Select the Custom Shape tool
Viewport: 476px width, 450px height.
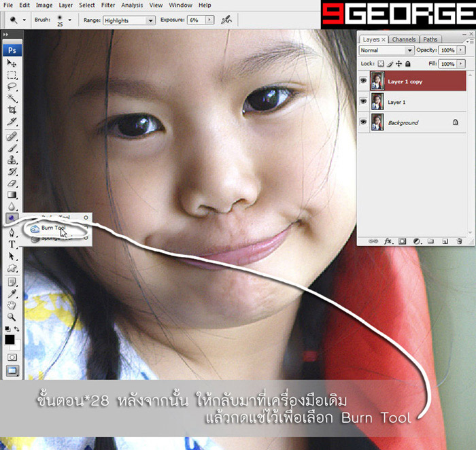[x=12, y=269]
